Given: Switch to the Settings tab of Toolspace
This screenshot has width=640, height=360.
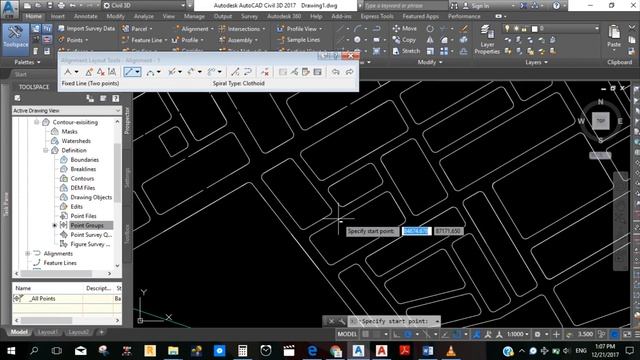Looking at the screenshot, I should coord(127,178).
